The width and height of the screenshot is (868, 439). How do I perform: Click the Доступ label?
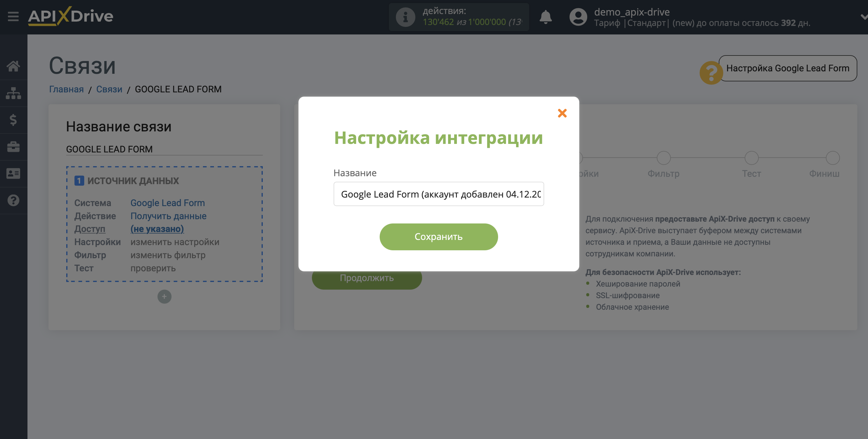click(90, 229)
